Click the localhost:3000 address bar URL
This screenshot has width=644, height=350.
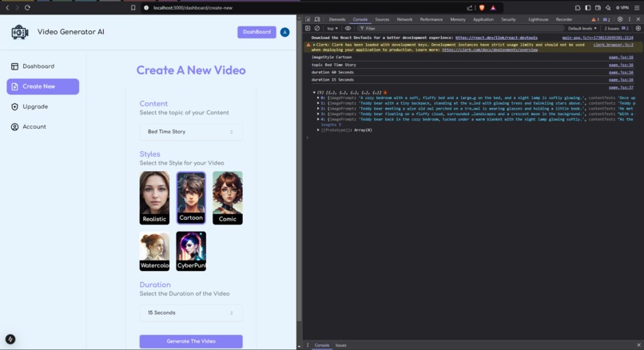point(193,8)
